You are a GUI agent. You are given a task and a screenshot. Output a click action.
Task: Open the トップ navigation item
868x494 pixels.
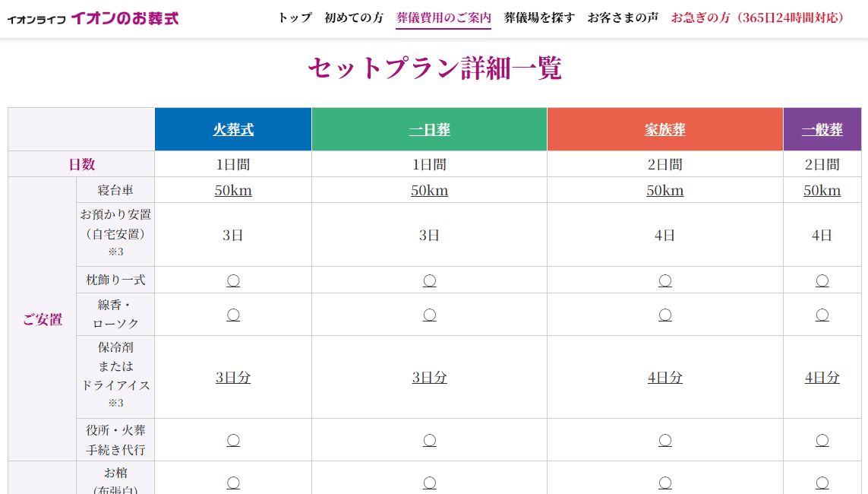coord(295,17)
